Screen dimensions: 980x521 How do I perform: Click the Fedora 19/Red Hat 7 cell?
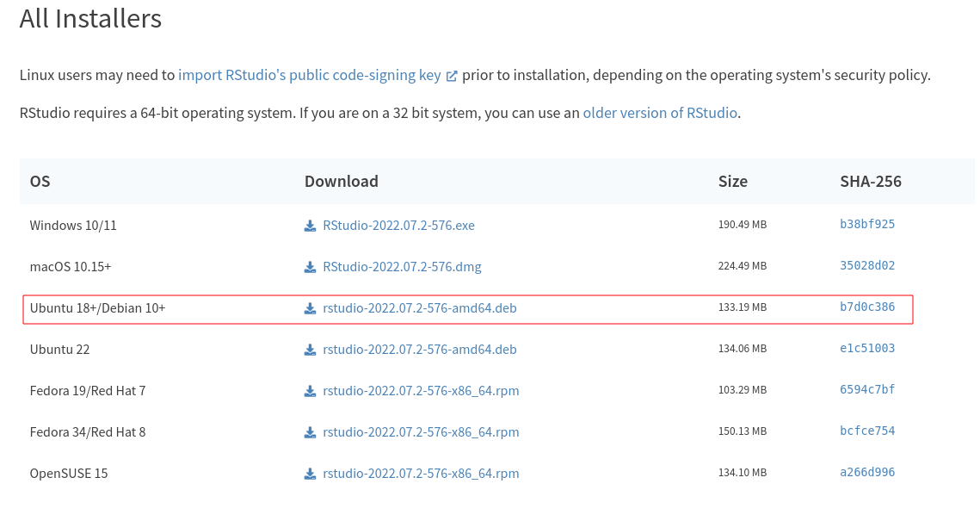(x=88, y=390)
